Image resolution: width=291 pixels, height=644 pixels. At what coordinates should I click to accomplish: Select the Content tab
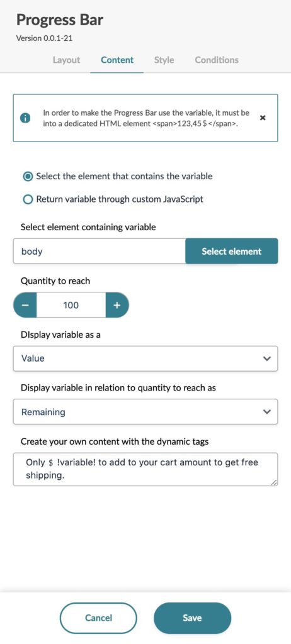pyautogui.click(x=117, y=60)
